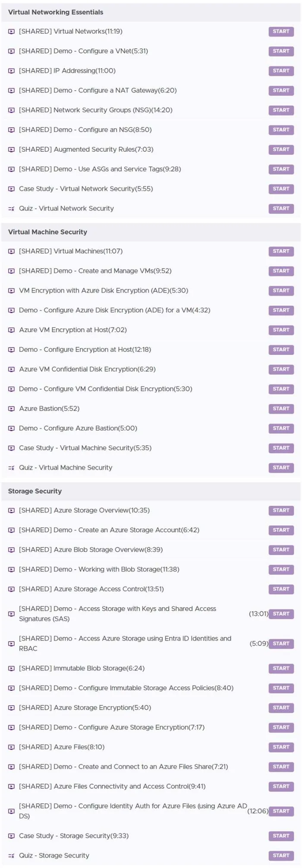This screenshot has width=302, height=868.
Task: Start Network Security Groups (NSG) lesson
Action: pos(281,110)
